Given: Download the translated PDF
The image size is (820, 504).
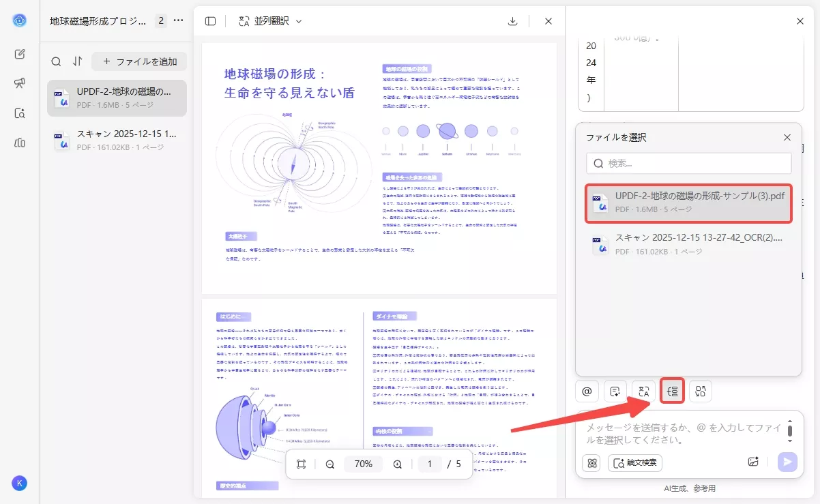Looking at the screenshot, I should [x=512, y=20].
